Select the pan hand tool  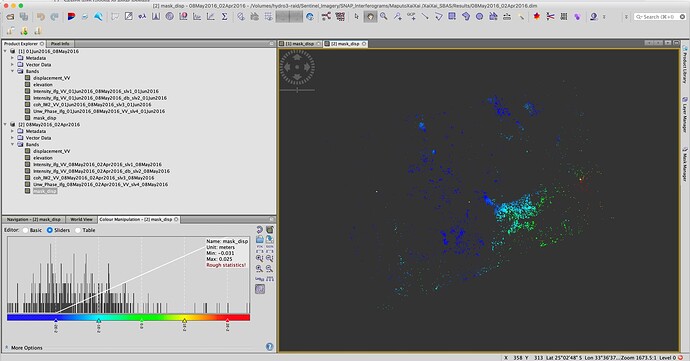pos(370,17)
